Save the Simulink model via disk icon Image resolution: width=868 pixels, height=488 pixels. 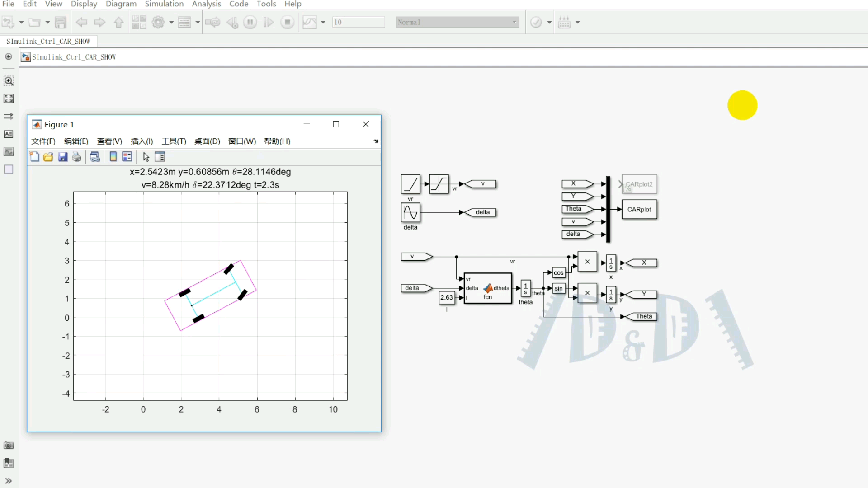(61, 22)
